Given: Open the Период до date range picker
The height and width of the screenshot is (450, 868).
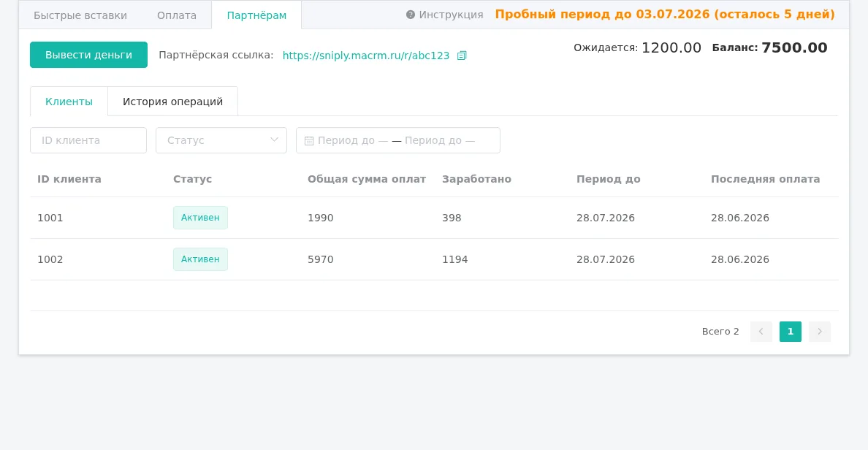Looking at the screenshot, I should click(x=398, y=140).
